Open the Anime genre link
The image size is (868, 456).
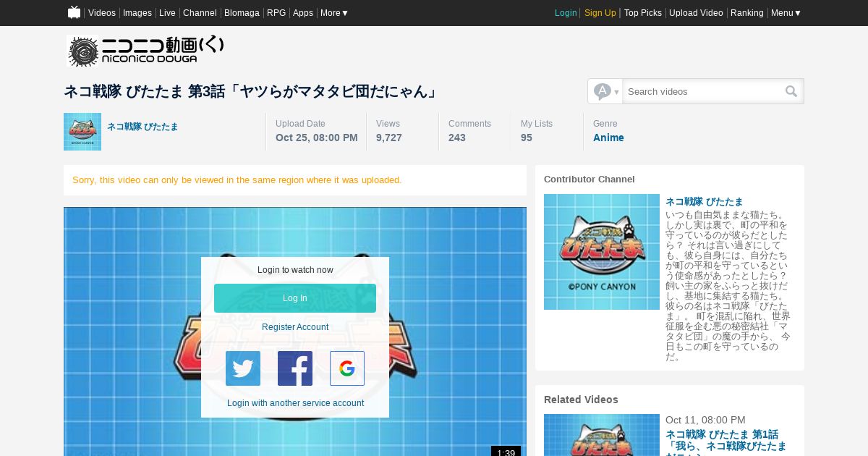pos(608,138)
